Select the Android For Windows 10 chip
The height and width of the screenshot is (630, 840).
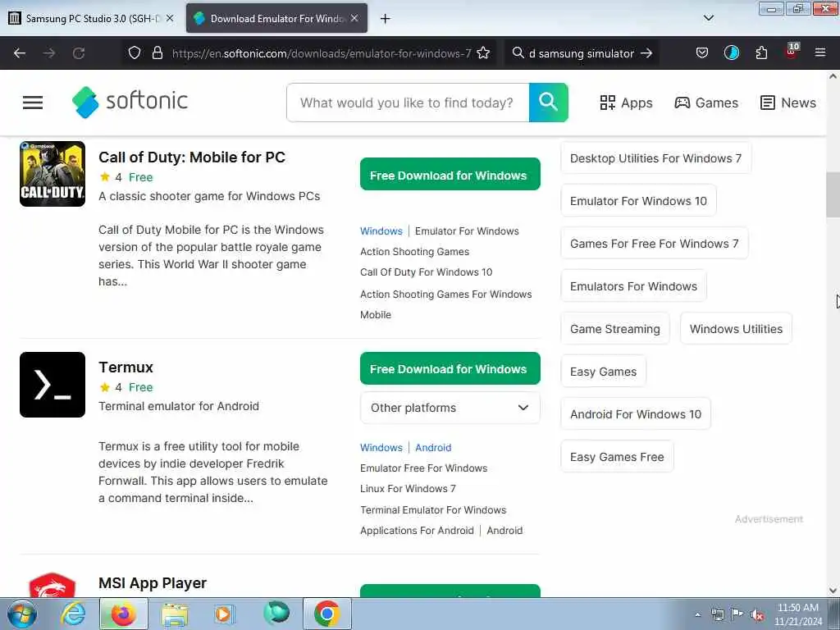(x=636, y=414)
